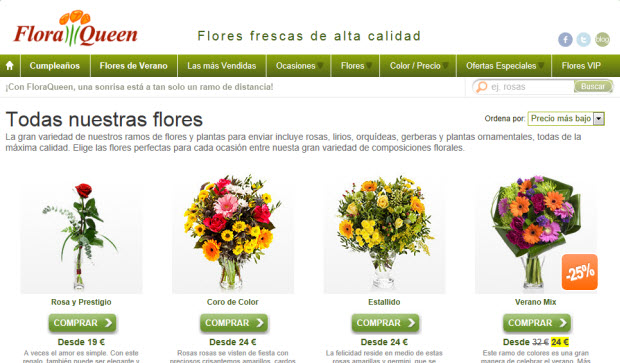Click the search magnifier icon
Screen dimensions: 620x363
point(482,87)
